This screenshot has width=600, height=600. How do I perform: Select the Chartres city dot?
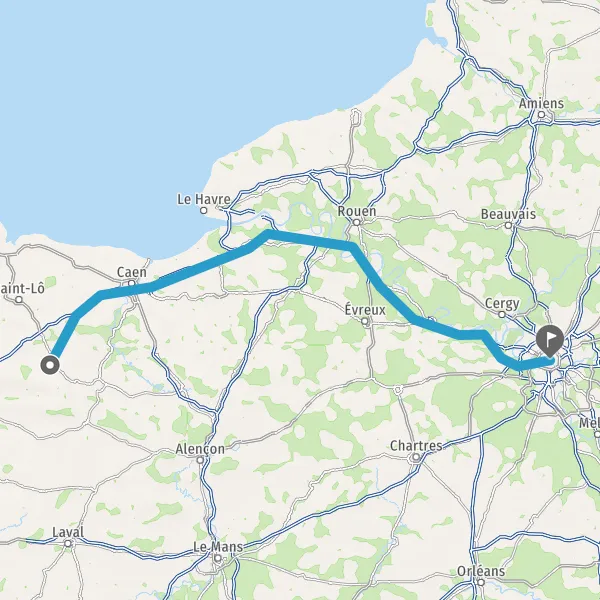coord(416,457)
